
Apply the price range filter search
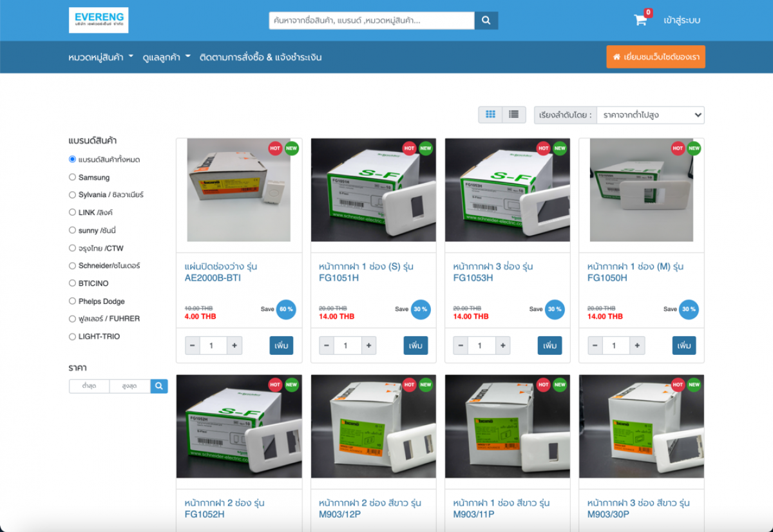159,386
